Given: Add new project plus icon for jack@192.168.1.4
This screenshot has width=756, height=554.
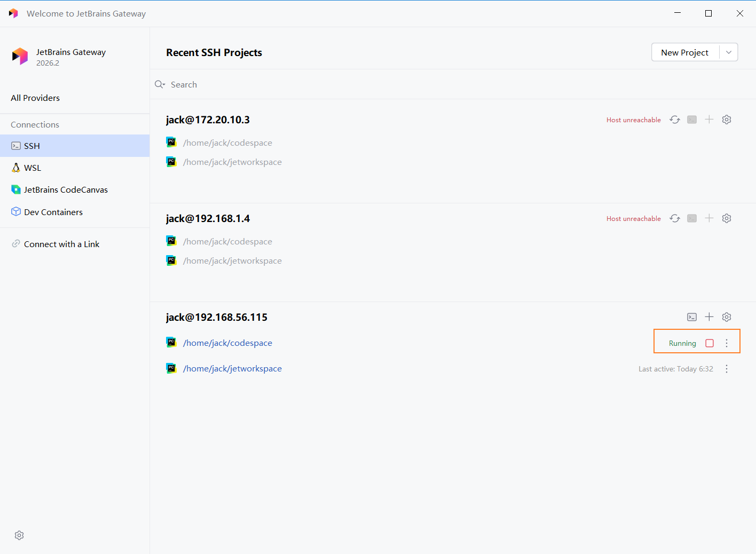Looking at the screenshot, I should (x=709, y=218).
